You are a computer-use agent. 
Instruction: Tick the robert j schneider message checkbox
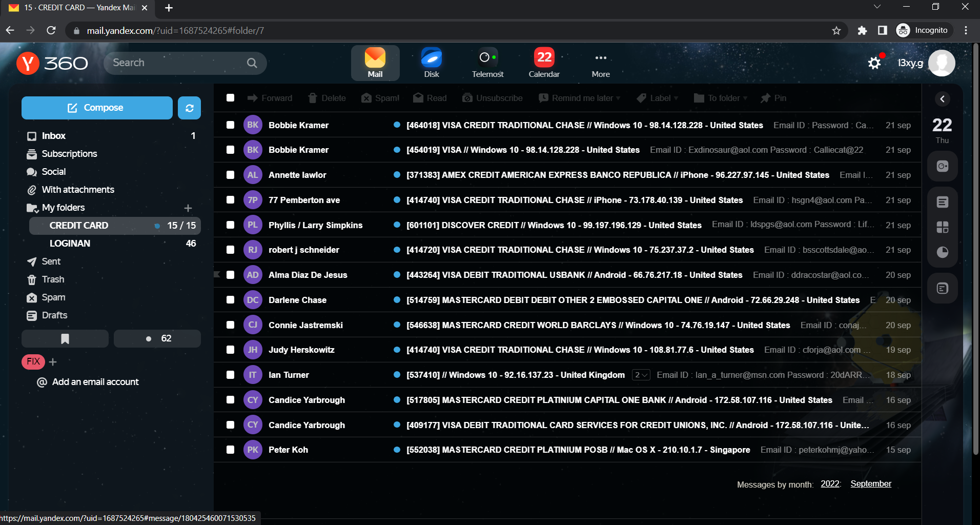[231, 250]
